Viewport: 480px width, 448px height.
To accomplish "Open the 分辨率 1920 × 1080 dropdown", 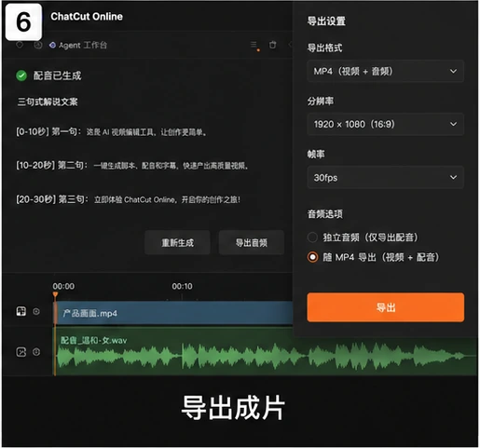I will [385, 124].
